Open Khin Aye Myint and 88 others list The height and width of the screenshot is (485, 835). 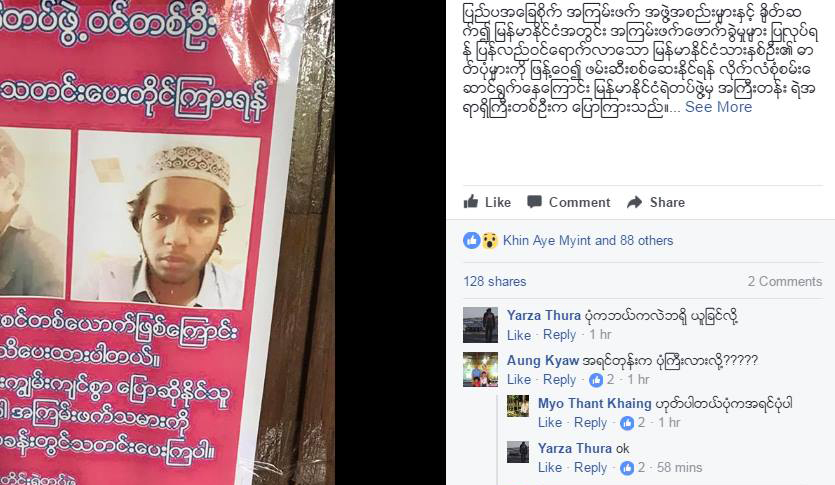click(x=588, y=241)
